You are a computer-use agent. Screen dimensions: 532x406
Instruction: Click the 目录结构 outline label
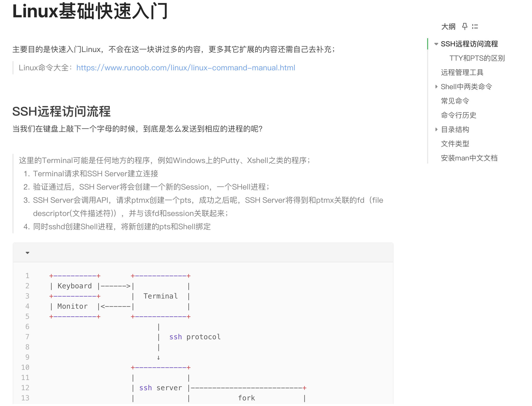455,130
